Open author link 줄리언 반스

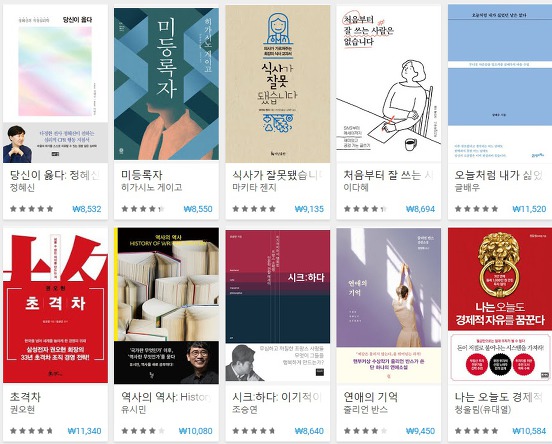[x=365, y=409]
